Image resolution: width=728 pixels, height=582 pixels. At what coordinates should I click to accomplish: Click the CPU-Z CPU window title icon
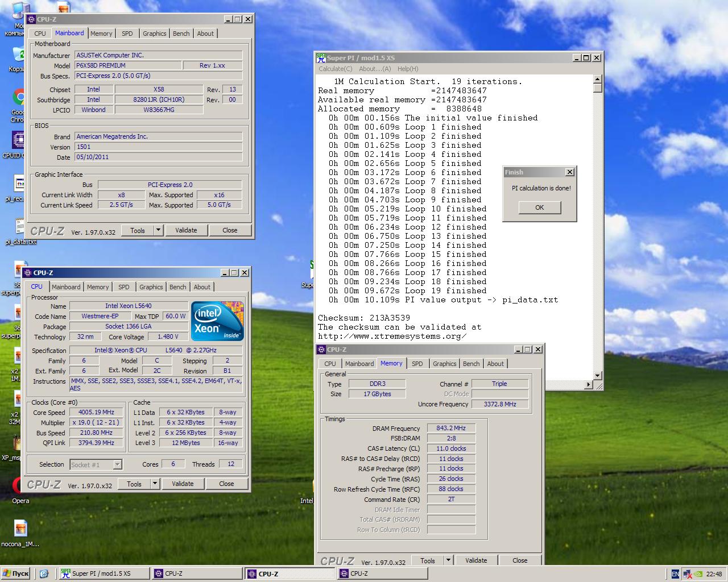pyautogui.click(x=27, y=273)
